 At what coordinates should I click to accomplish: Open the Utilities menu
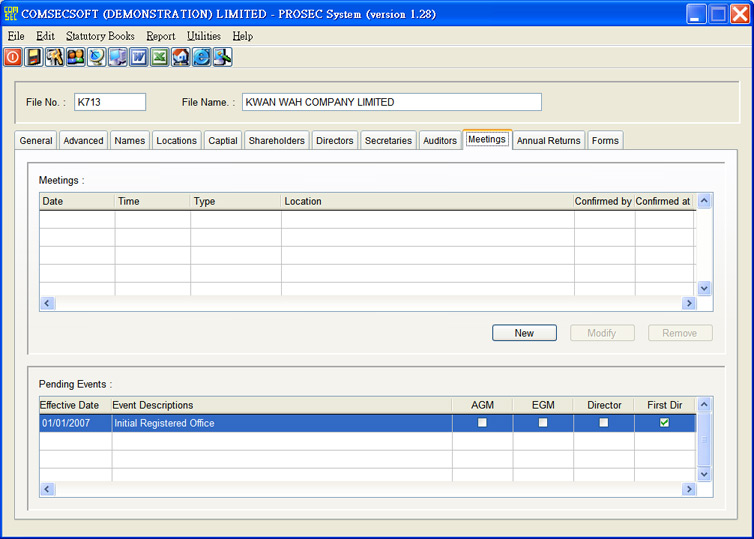coord(204,36)
